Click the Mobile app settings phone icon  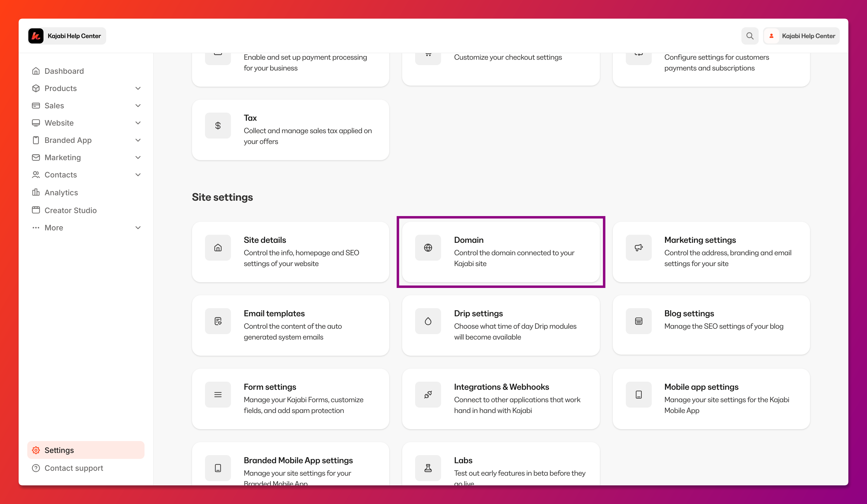tap(639, 395)
